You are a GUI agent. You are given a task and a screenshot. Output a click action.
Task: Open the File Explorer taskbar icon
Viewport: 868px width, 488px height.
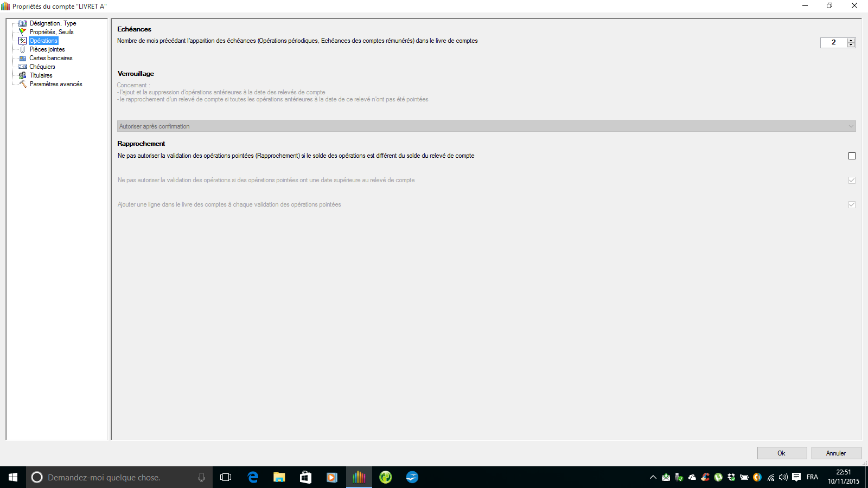[279, 477]
